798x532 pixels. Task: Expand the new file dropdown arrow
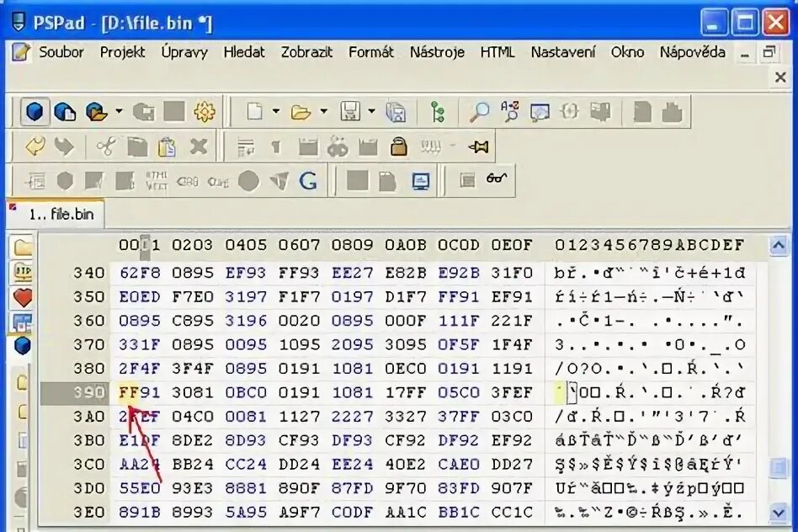pos(276,111)
